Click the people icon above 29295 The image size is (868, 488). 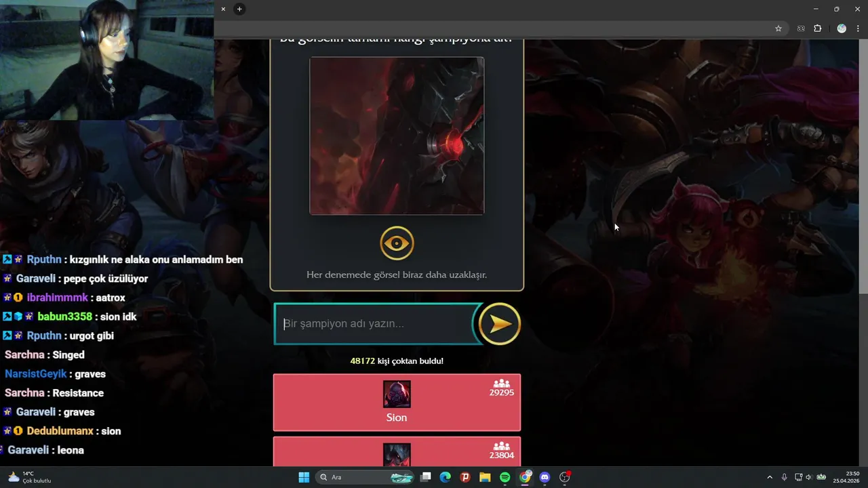[501, 384]
